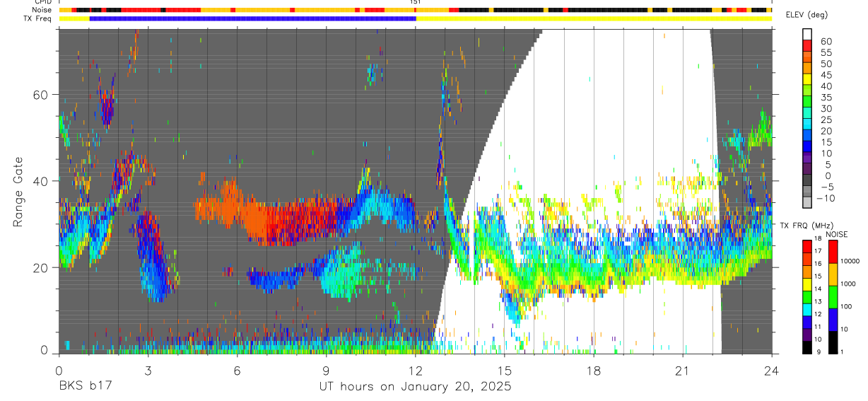Click x-axis tick label '18'
The height and width of the screenshot is (401, 868).
click(x=594, y=371)
